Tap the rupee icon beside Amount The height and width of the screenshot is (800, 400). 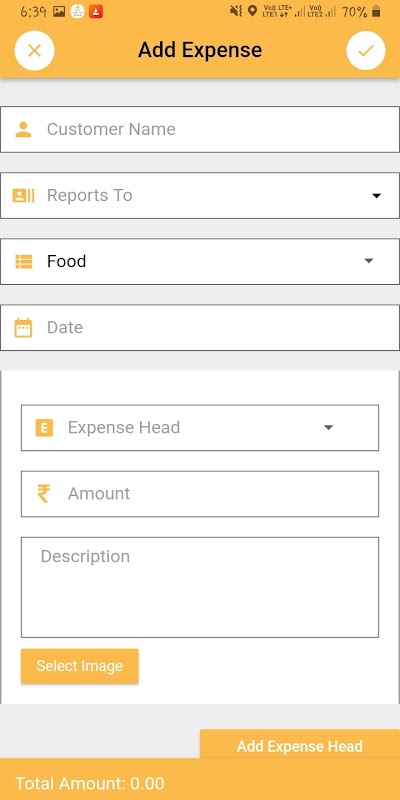pyautogui.click(x=43, y=494)
